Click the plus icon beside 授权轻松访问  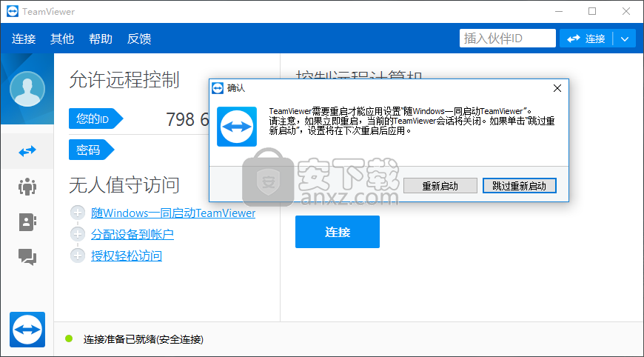[77, 256]
